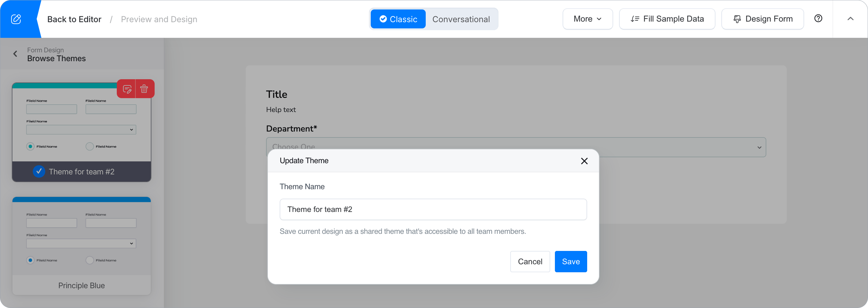
Task: Click the Update Theme dialog title
Action: click(304, 161)
